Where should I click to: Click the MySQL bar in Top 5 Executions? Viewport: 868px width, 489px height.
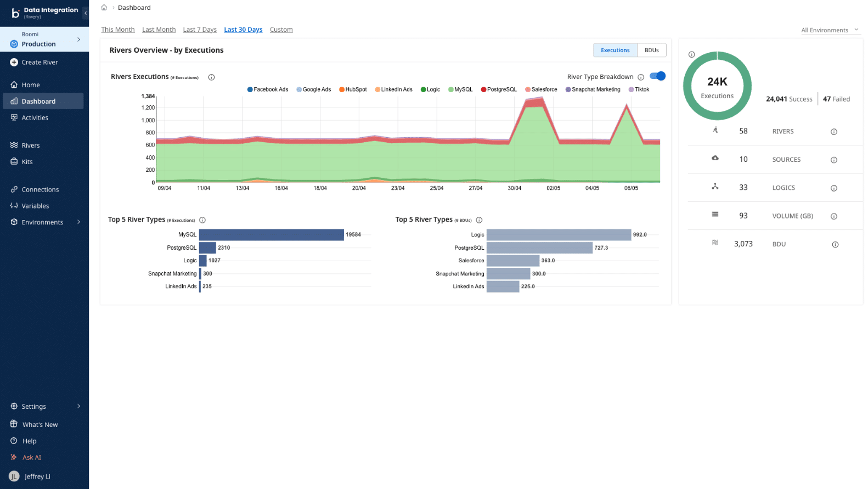[272, 235]
